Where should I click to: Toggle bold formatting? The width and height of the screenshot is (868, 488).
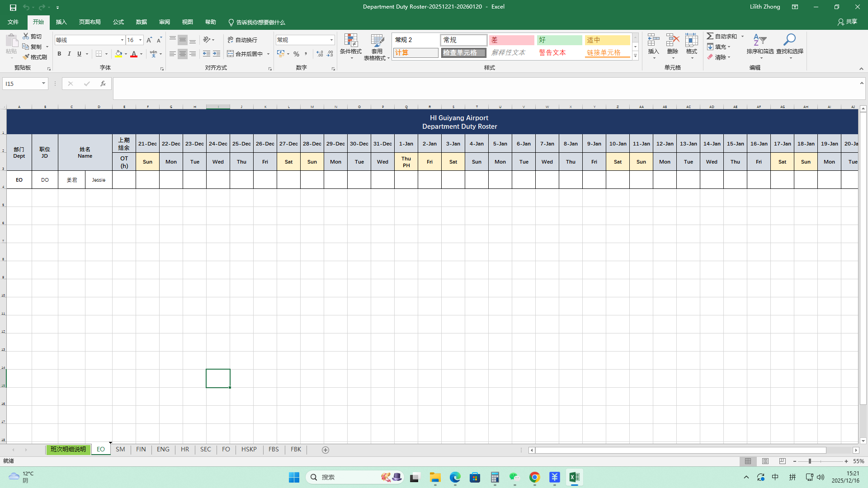point(59,54)
